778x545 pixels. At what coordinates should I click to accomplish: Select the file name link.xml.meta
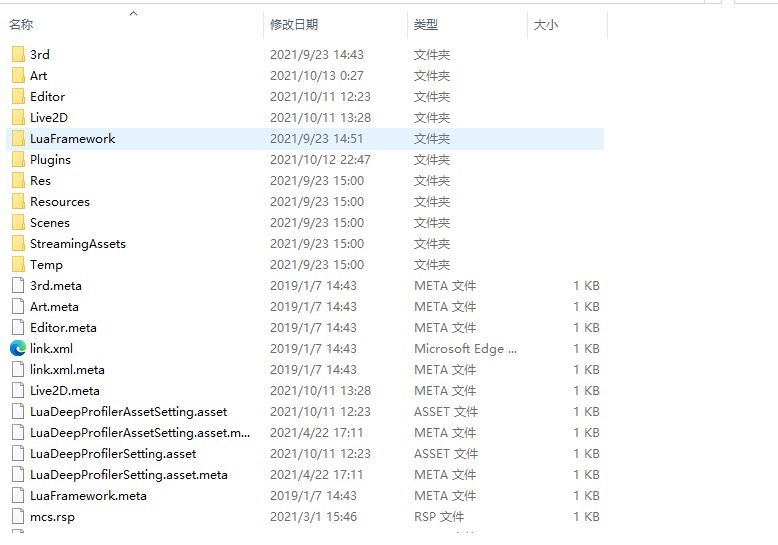[67, 369]
